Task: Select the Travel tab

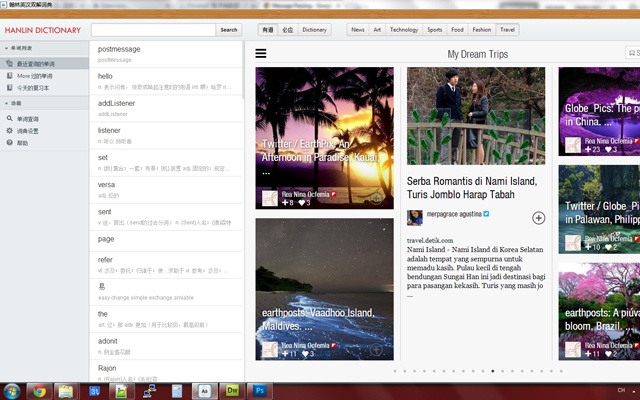Action: coord(507,30)
